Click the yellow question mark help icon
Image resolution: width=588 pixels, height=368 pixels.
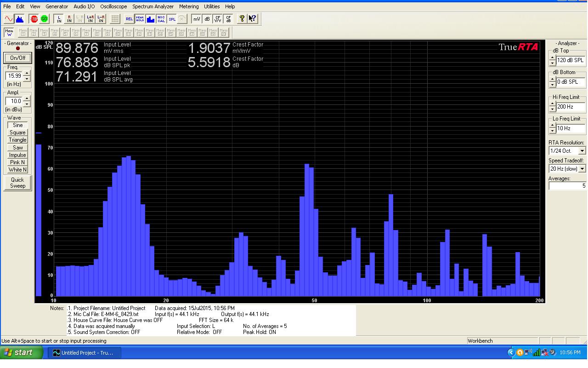point(242,19)
